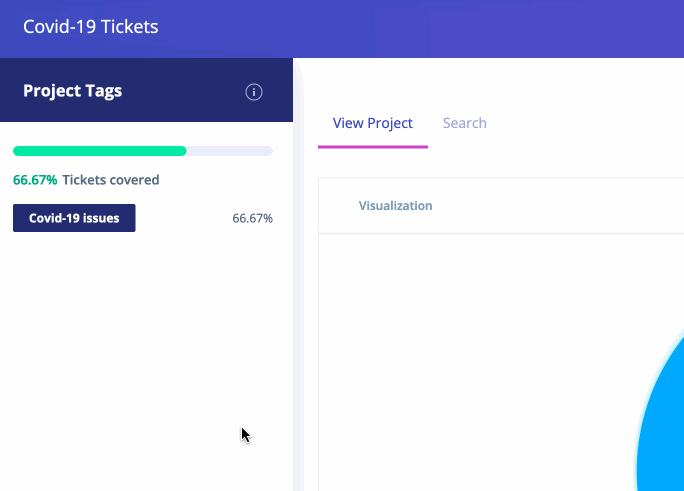The image size is (684, 491).
Task: Click the info icon beside Project Tags
Action: pos(254,92)
